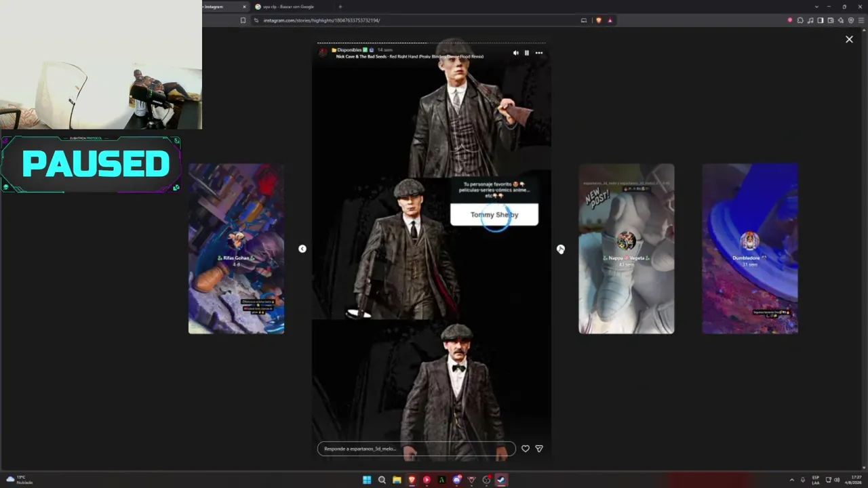Bookmark this page in the address bar
The height and width of the screenshot is (488, 868).
(x=243, y=20)
